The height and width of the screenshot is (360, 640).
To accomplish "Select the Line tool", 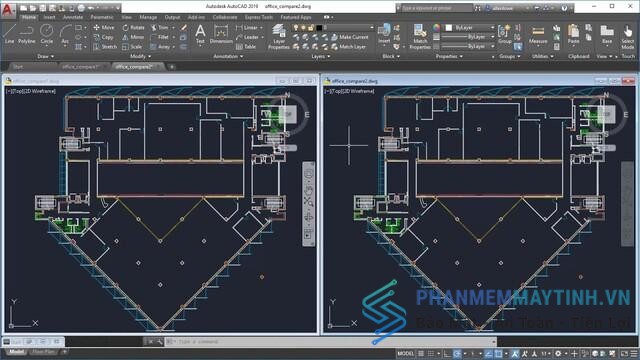I will (x=9, y=33).
